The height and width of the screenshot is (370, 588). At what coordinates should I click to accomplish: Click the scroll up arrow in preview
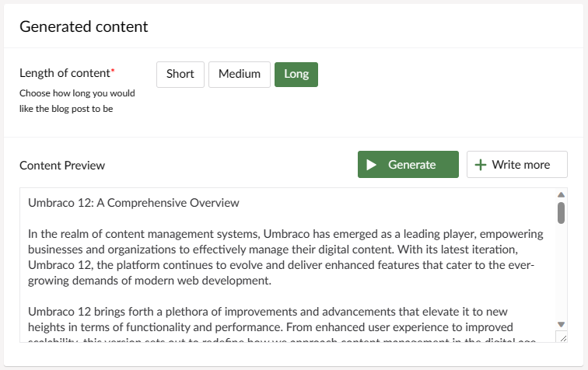[561, 194]
